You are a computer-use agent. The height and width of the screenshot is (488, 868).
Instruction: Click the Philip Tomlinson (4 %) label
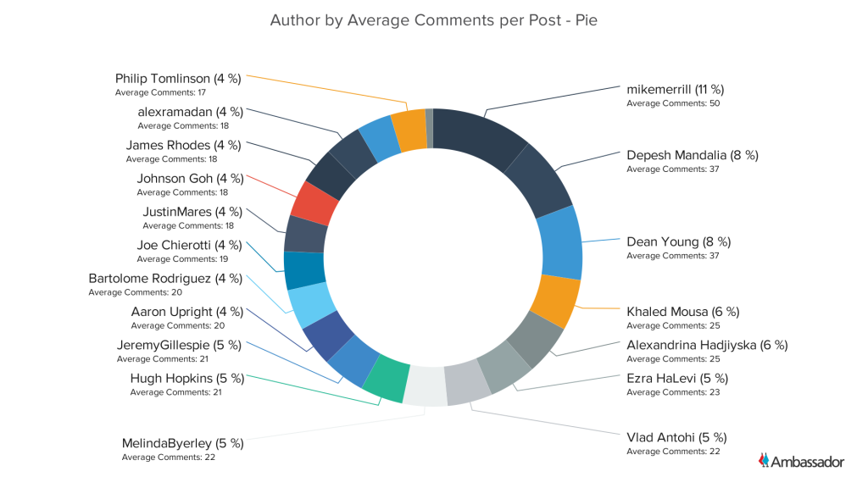coord(178,78)
